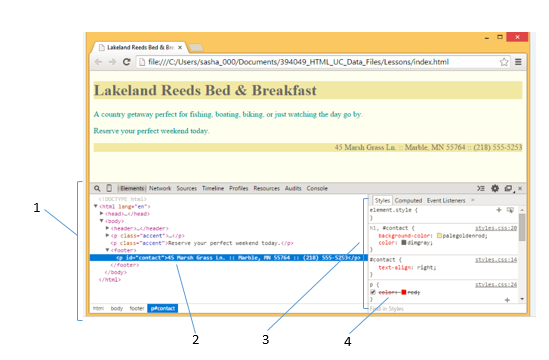549x360 pixels.
Task: Switch to the Network panel tab
Action: (160, 188)
